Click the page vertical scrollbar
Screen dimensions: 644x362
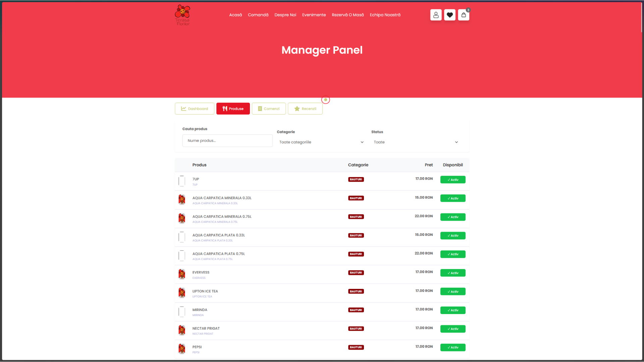coord(641,17)
